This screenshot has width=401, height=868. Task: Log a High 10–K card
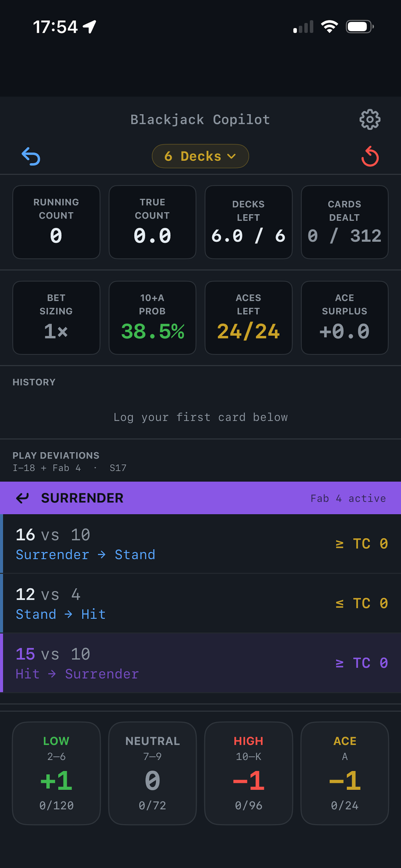[x=249, y=773]
